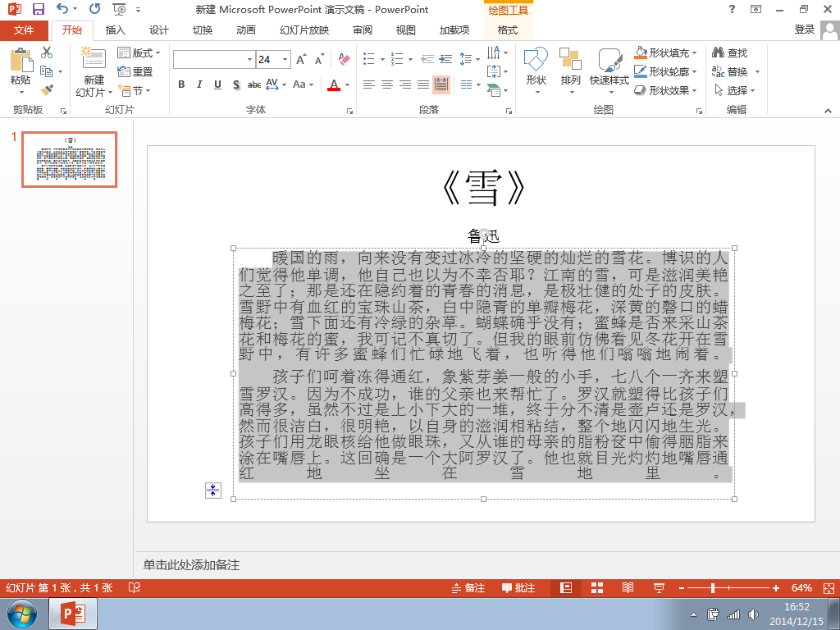This screenshot has height=630, width=840.
Task: Toggle the 备注 notes pane
Action: pyautogui.click(x=468, y=588)
